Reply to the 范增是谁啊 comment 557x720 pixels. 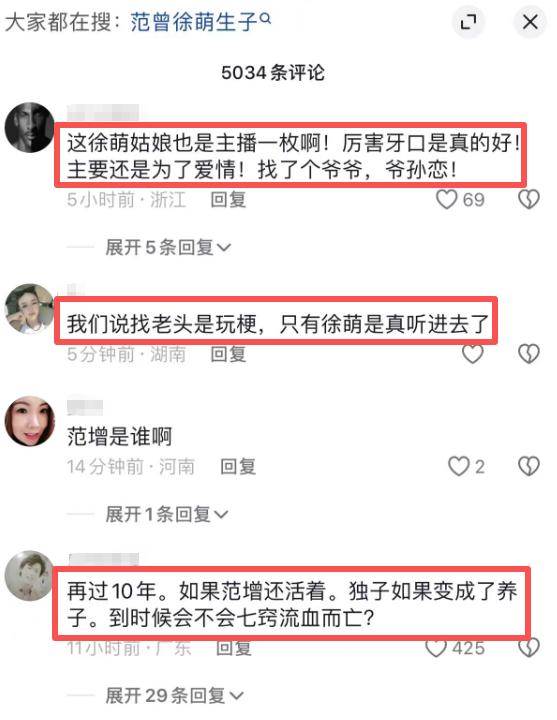[238, 466]
